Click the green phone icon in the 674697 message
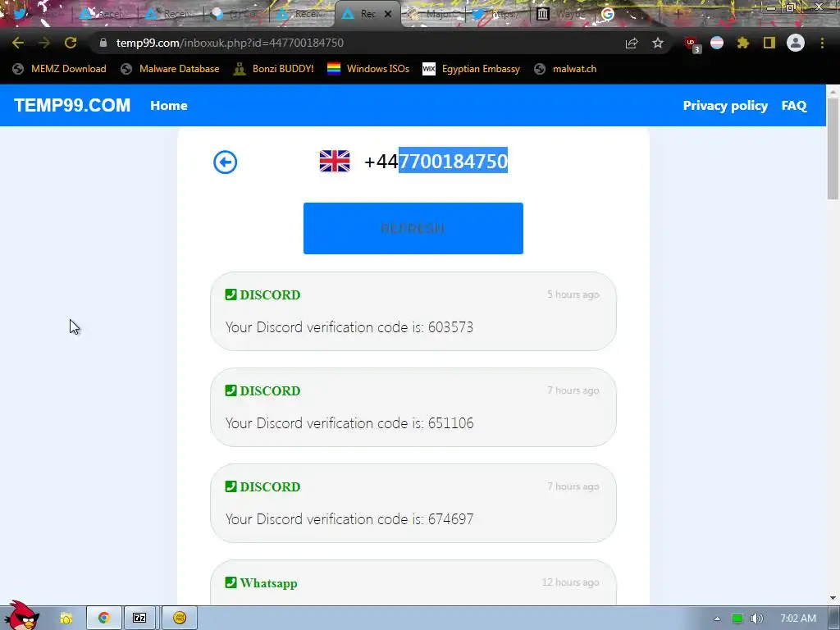 coord(231,486)
